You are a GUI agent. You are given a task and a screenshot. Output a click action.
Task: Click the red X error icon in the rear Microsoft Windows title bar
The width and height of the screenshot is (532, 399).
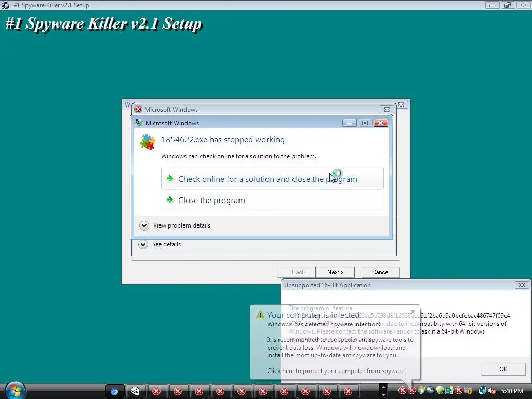(138, 109)
